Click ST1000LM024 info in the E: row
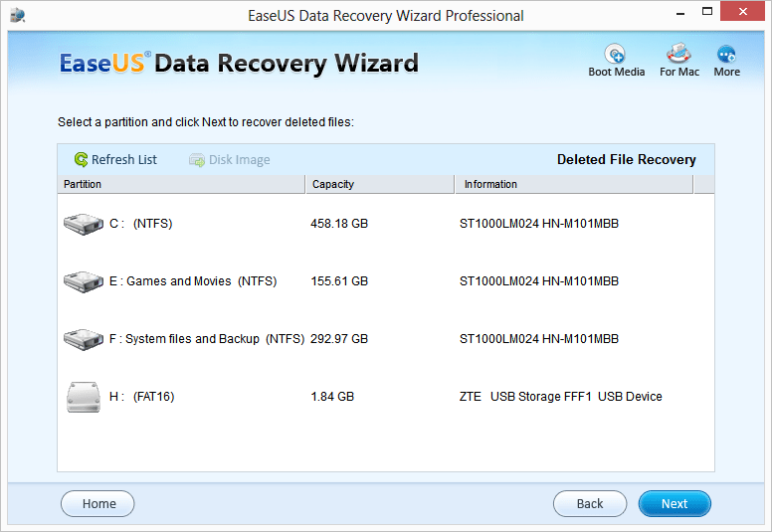Viewport: 772px width, 532px height. (539, 281)
